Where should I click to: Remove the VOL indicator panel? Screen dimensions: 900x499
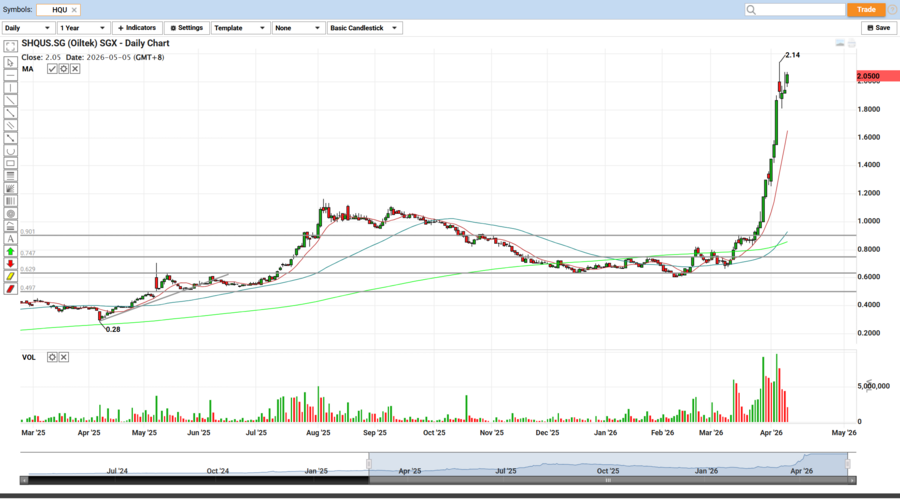(x=63, y=357)
